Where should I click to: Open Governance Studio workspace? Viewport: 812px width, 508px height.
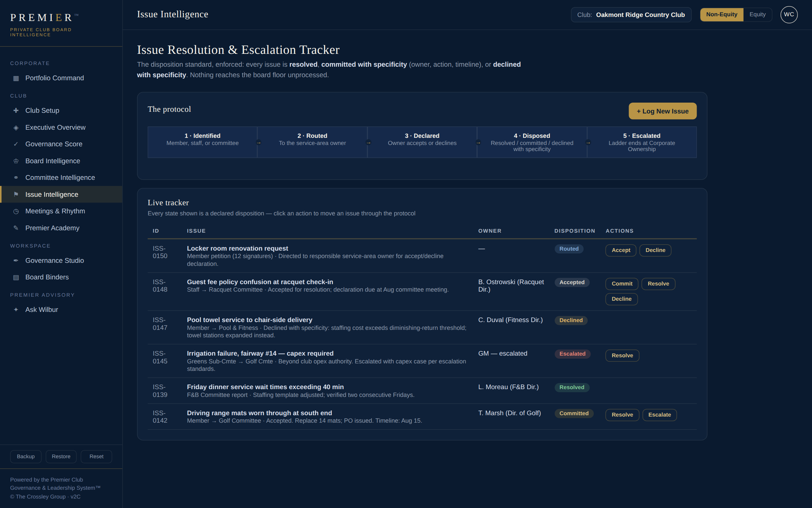(x=61, y=260)
